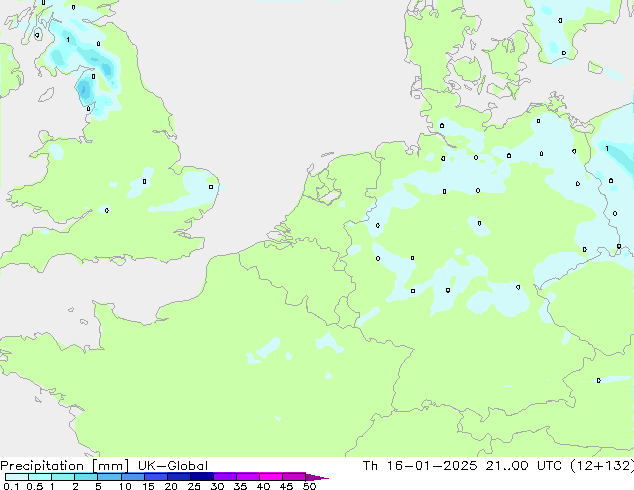This screenshot has height=490, width=634.
Task: Click the 0.5–1 mm legend color swatch
Action: [40, 477]
